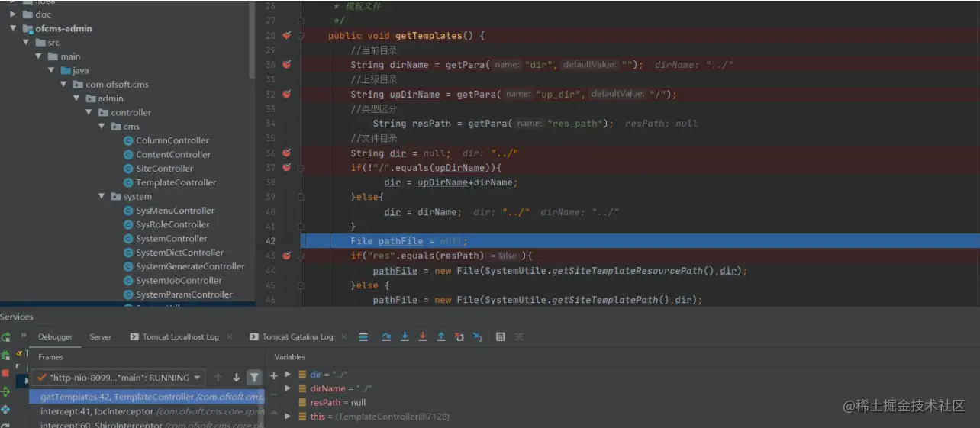Close the Tomcat Catalina Log tab

344,336
